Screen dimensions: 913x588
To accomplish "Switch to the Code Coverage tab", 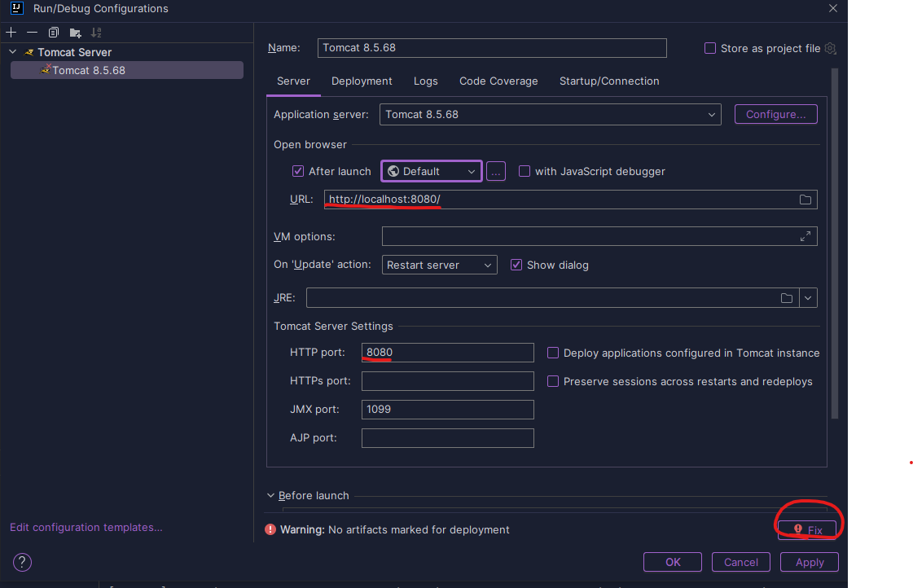I will (498, 81).
